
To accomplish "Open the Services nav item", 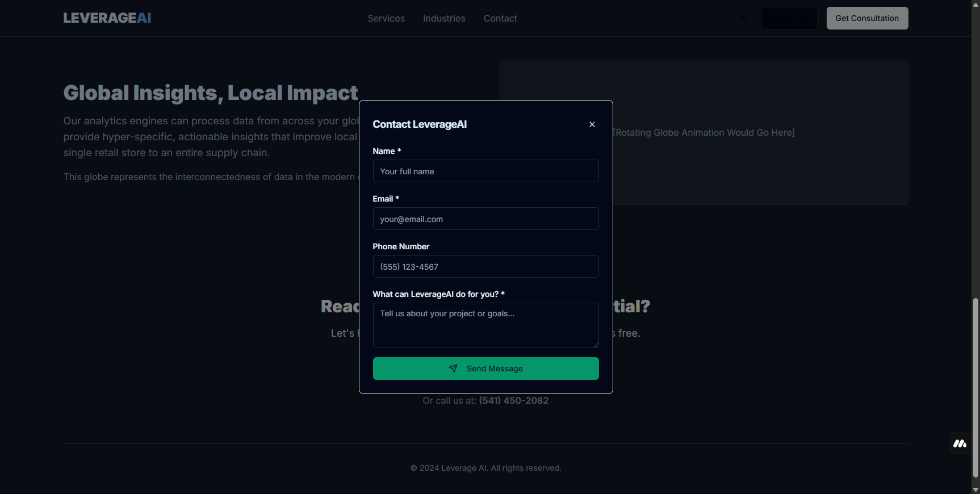I will click(x=386, y=19).
